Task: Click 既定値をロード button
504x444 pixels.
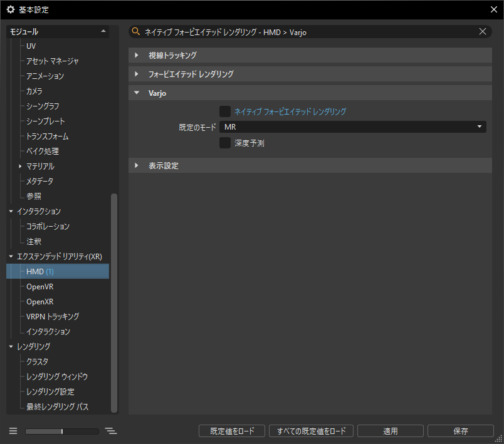Action: pos(232,431)
